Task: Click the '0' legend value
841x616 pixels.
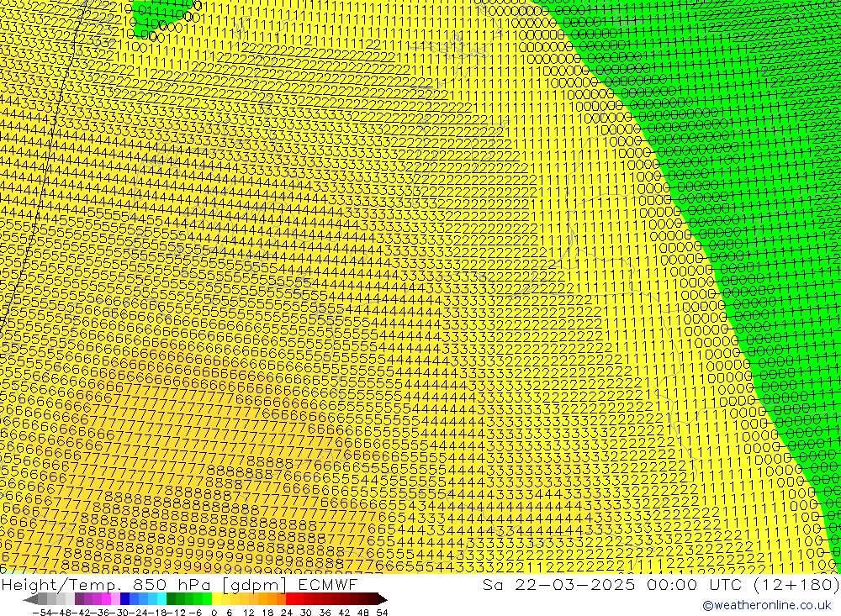Action: pos(214,613)
